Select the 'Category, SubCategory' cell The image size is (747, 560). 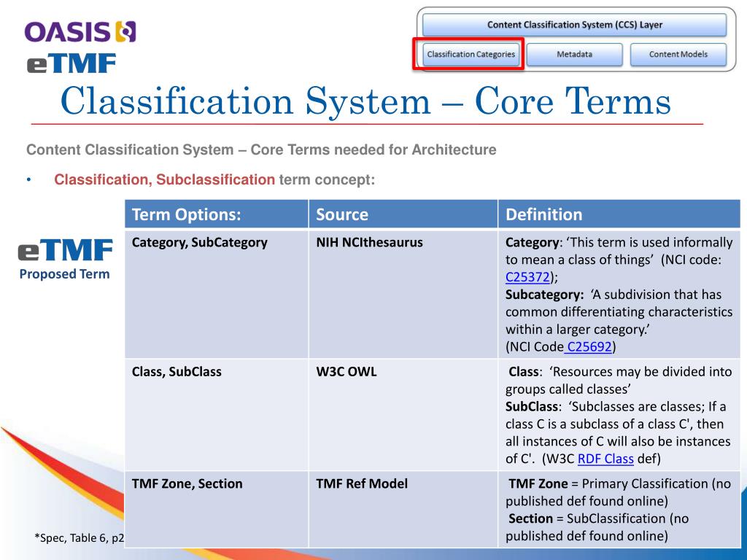216,294
